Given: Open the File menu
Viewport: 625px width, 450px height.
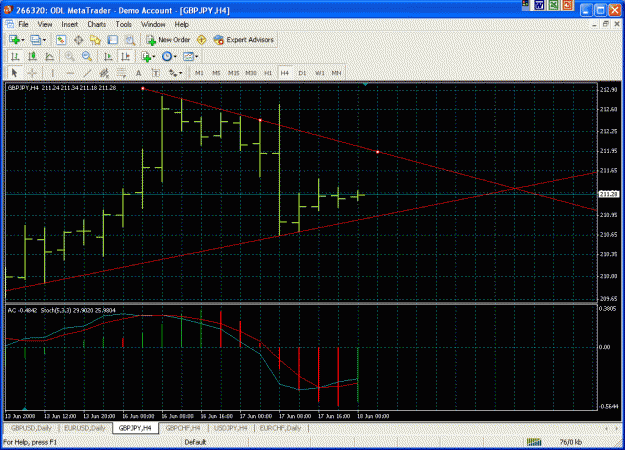Looking at the screenshot, I should point(24,24).
